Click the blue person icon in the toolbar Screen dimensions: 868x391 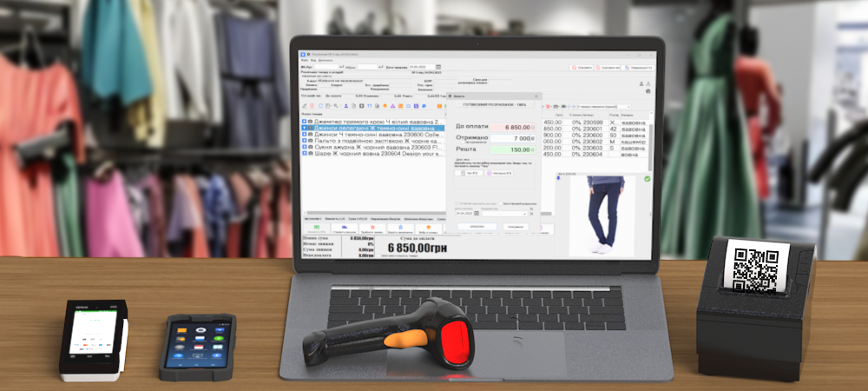(346, 106)
